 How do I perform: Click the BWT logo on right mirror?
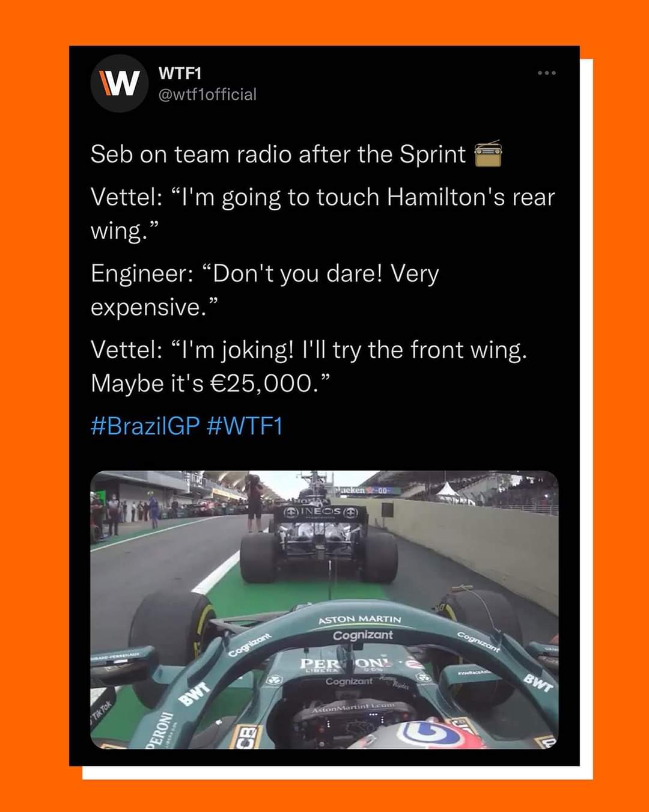(x=538, y=683)
